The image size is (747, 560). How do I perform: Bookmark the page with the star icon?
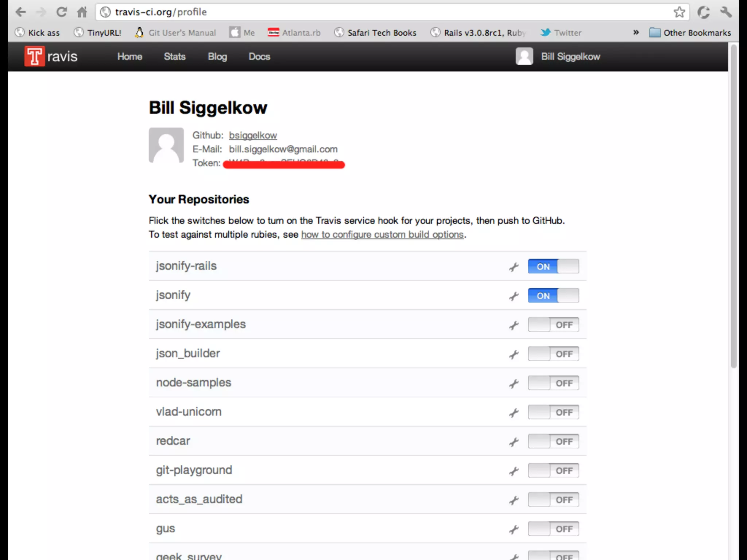679,12
